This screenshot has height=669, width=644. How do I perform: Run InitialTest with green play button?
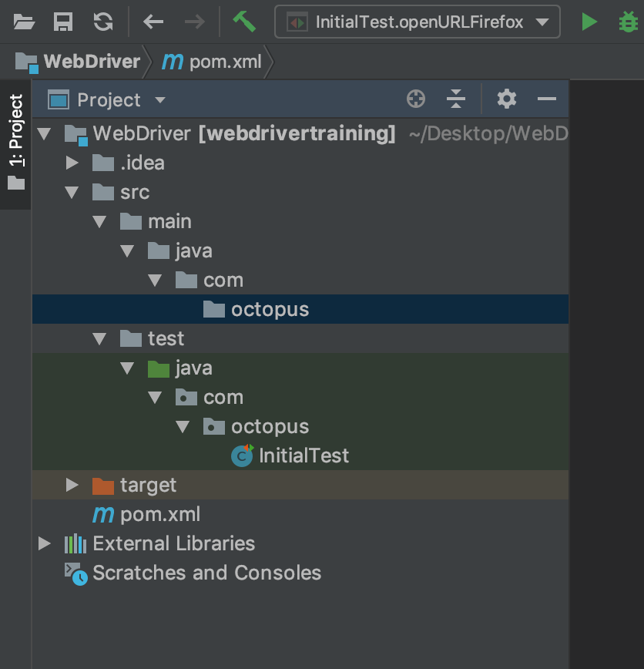[x=589, y=22]
